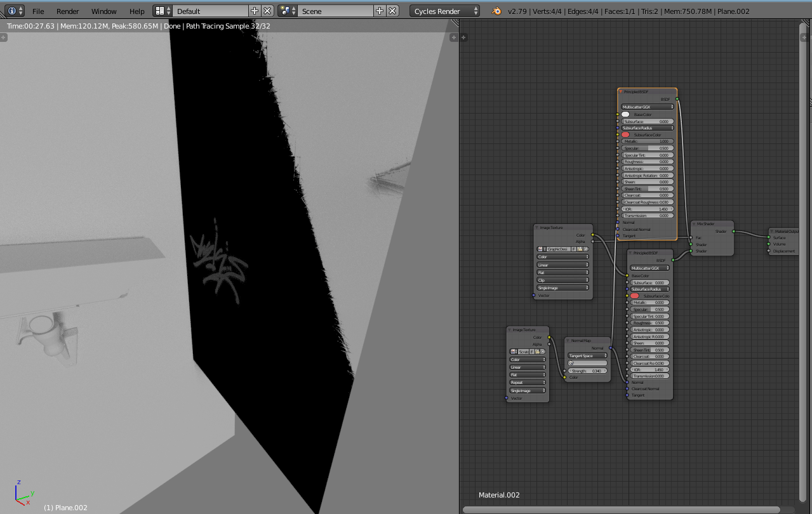
Task: Unlink the GraphicDesi image datablock
Action: click(x=586, y=249)
